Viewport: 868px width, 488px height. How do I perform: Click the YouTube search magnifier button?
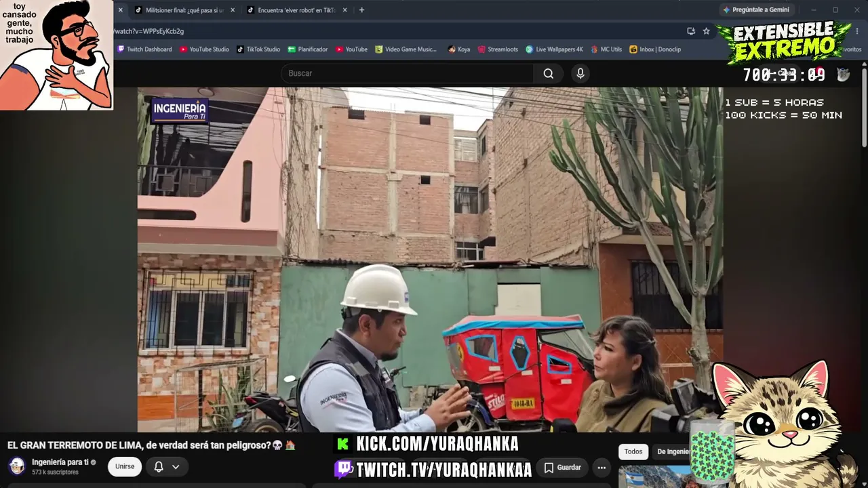click(x=549, y=73)
